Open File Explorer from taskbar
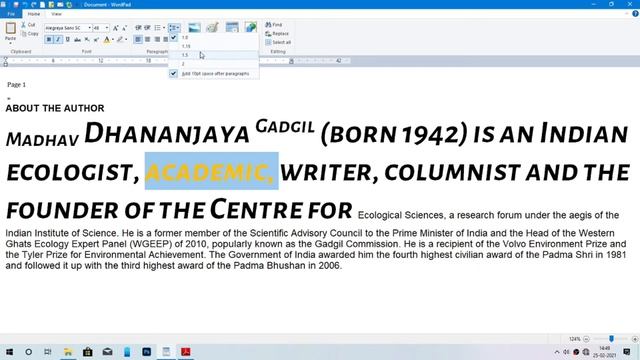The width and height of the screenshot is (640, 360). click(x=68, y=351)
